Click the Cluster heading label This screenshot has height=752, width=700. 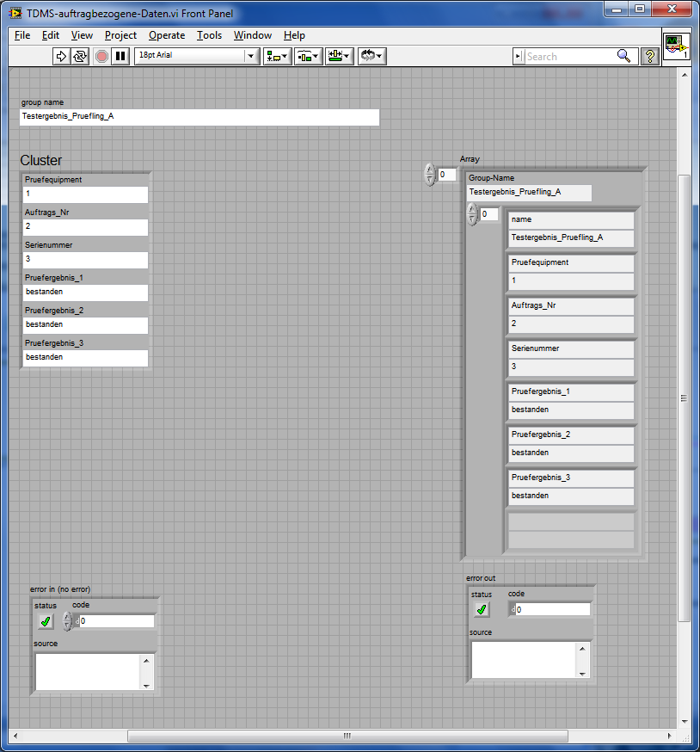point(41,160)
